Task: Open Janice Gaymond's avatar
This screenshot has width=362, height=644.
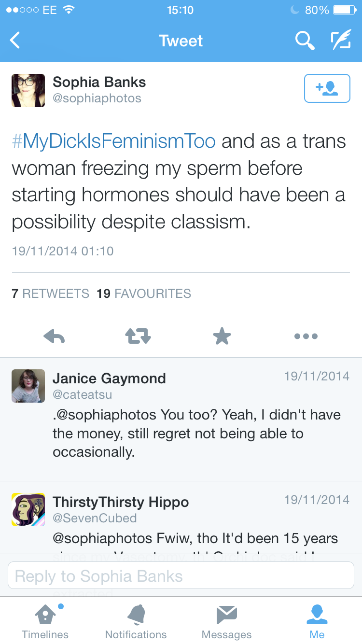Action: (x=28, y=386)
